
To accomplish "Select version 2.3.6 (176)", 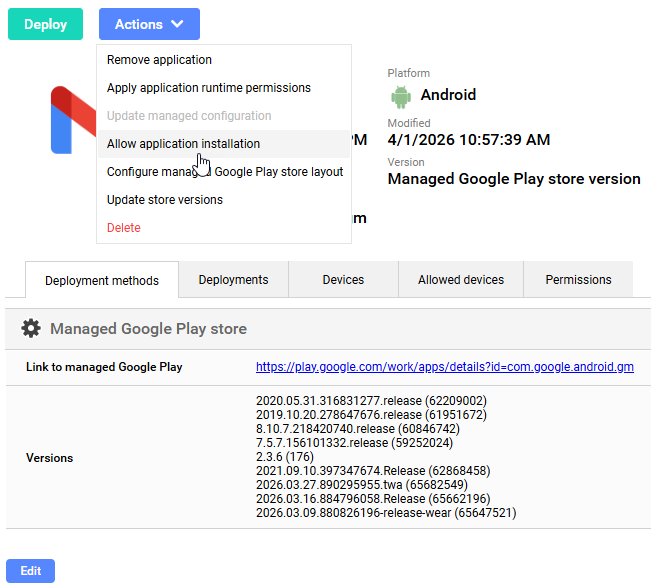I will pos(285,457).
